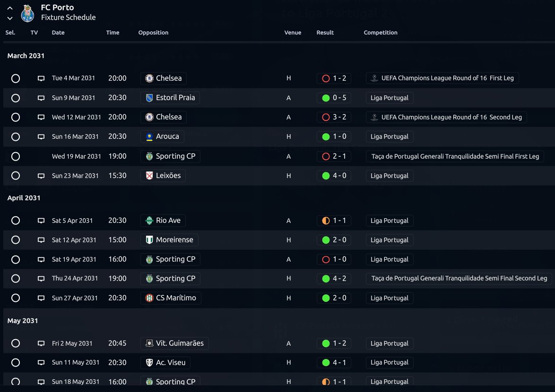Click the Arouca club badge icon
This screenshot has height=392, width=555.
(x=149, y=136)
